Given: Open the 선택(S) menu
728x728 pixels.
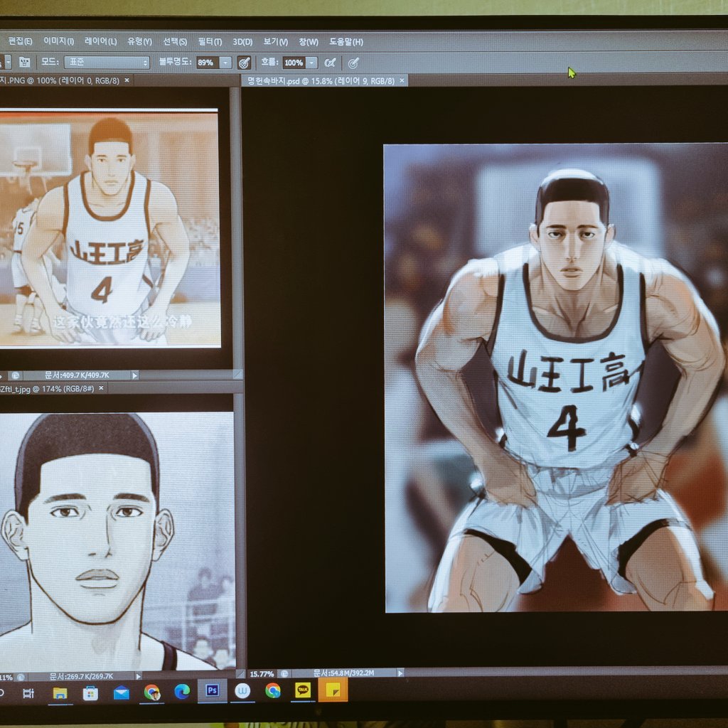Looking at the screenshot, I should click(x=175, y=41).
